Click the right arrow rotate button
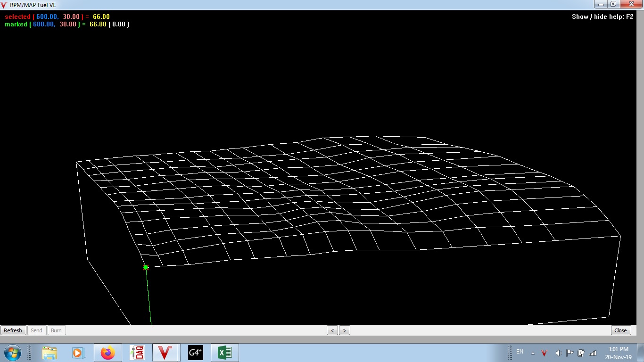Screen dimensions: 644x362 [x=345, y=330]
